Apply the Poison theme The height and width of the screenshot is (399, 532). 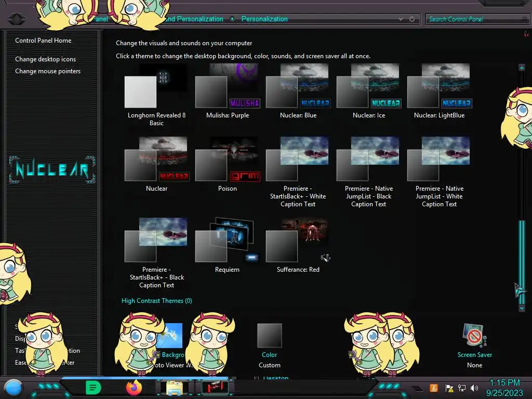(x=228, y=165)
